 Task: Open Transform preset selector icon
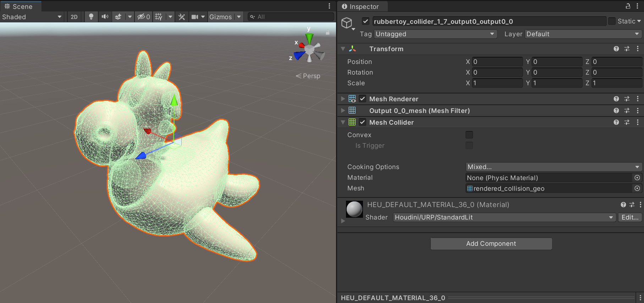627,49
